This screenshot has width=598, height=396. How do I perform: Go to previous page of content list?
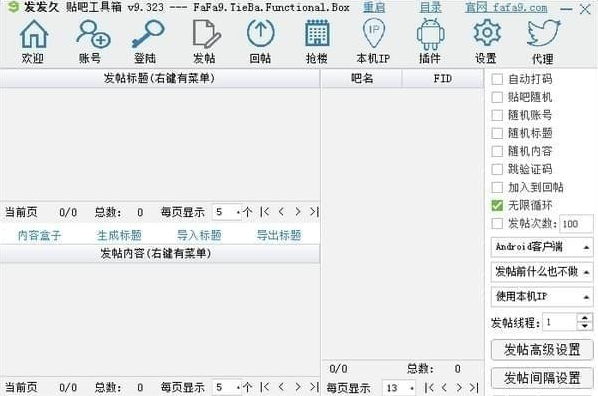[x=281, y=388]
